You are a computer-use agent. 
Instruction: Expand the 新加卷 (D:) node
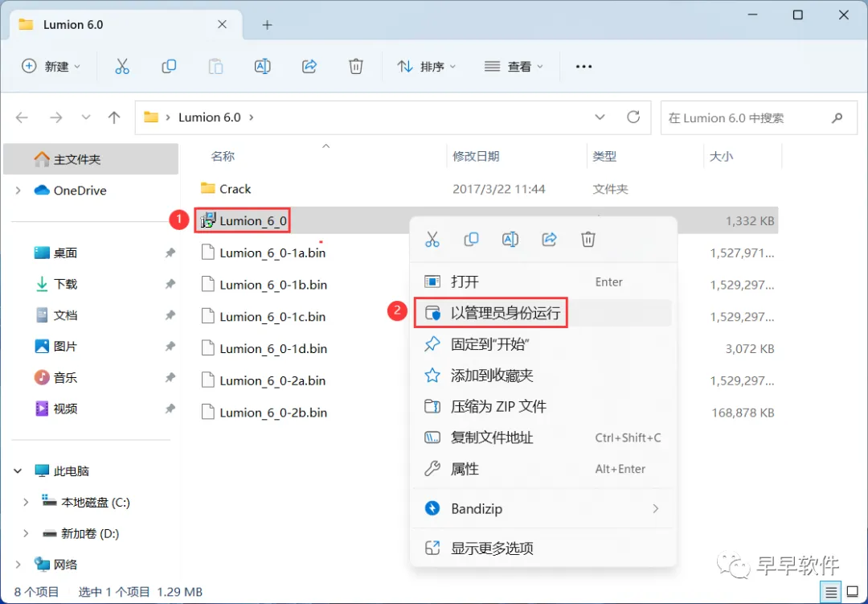[x=26, y=533]
